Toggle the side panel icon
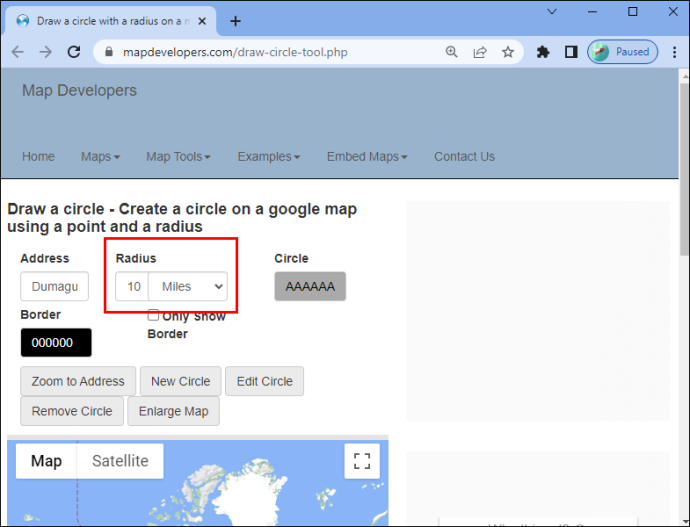 point(571,52)
